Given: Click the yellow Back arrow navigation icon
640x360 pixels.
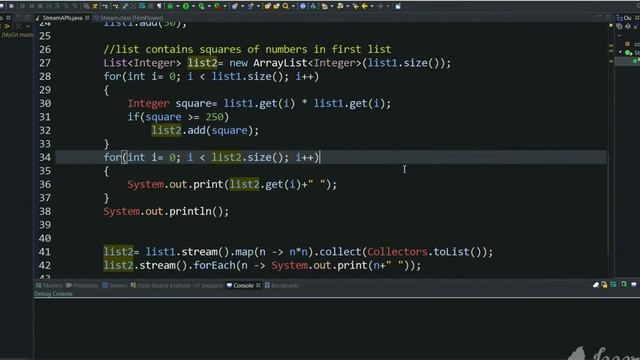Looking at the screenshot, I should point(364,6).
